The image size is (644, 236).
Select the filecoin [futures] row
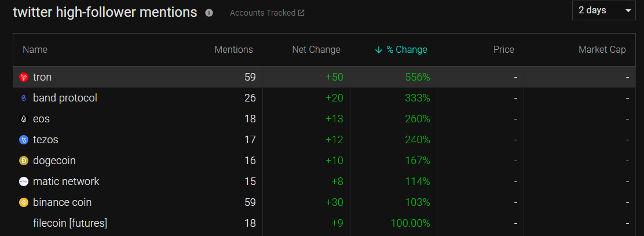tap(324, 224)
